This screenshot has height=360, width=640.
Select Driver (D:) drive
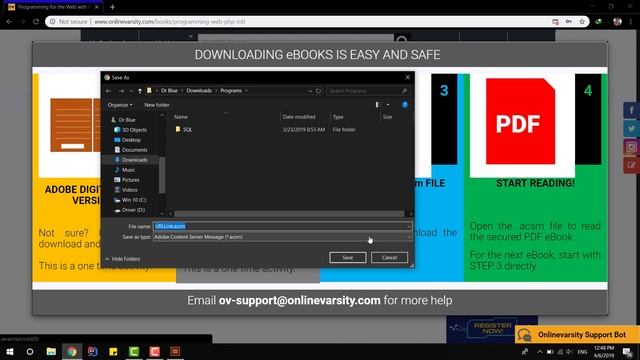click(x=133, y=210)
